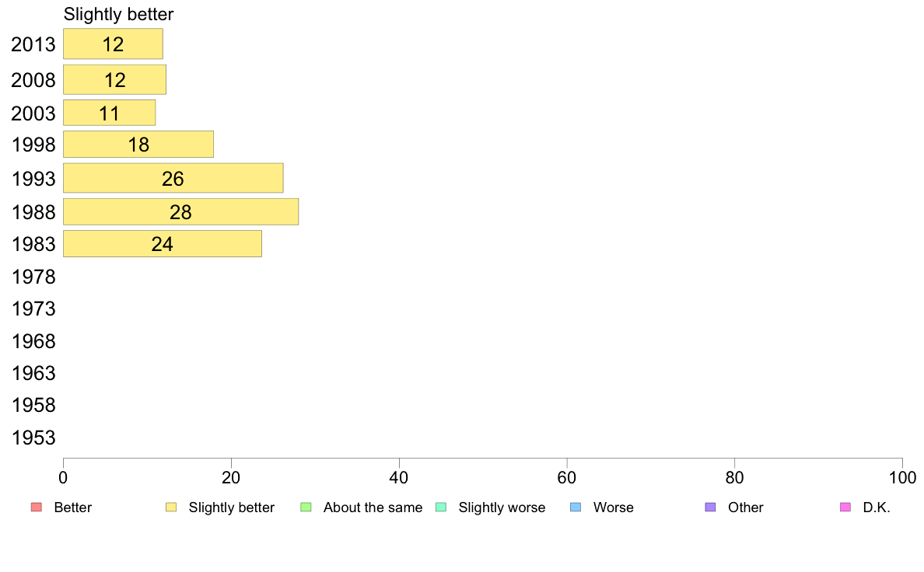Select the 1998 bar showing 18

pyautogui.click(x=138, y=145)
